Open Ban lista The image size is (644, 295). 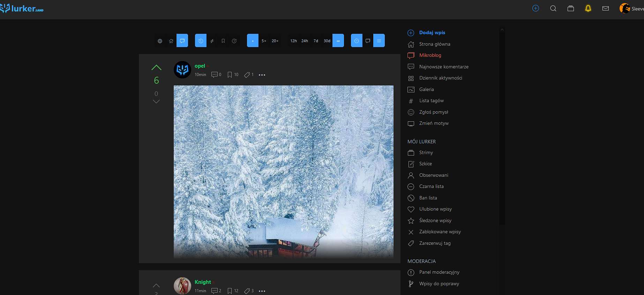point(428,198)
